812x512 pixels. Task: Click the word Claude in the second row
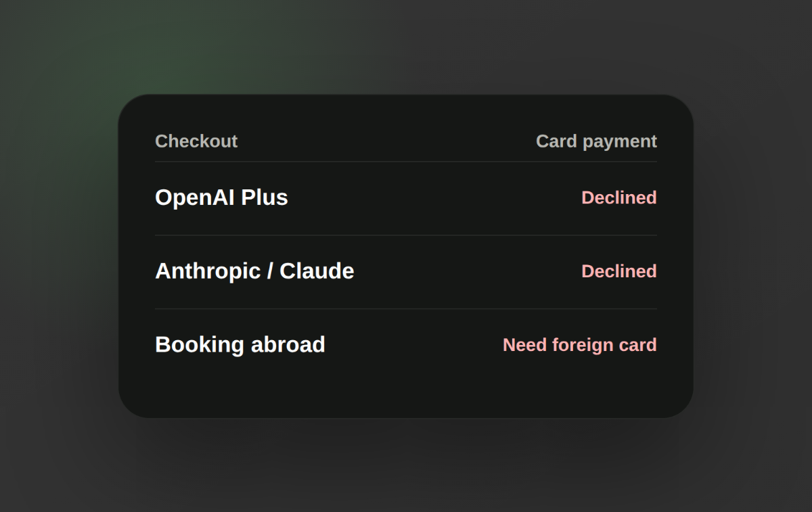click(x=317, y=271)
